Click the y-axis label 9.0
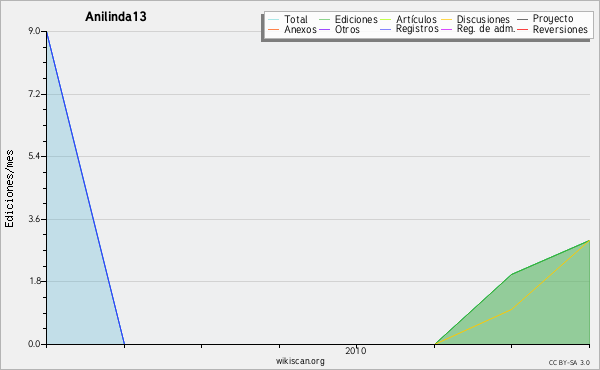The image size is (600, 370). [34, 31]
